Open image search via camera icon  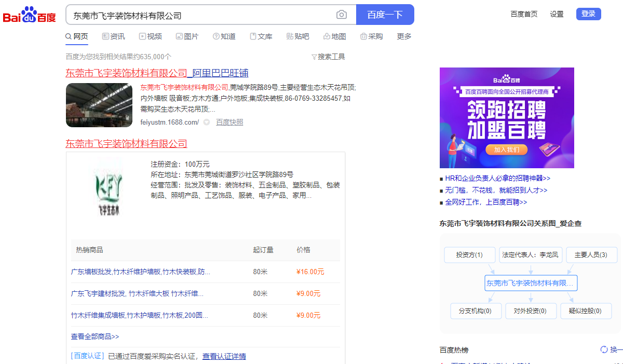(341, 15)
